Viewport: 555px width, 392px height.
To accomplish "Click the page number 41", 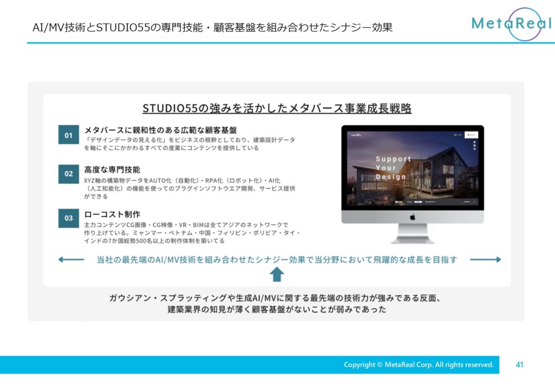I will (519, 364).
